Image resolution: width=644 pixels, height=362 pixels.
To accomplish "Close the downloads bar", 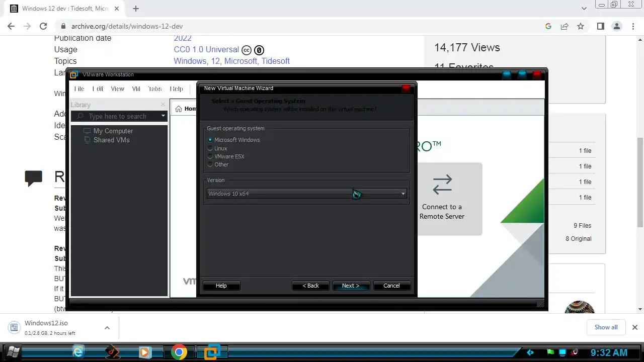I will tap(634, 327).
